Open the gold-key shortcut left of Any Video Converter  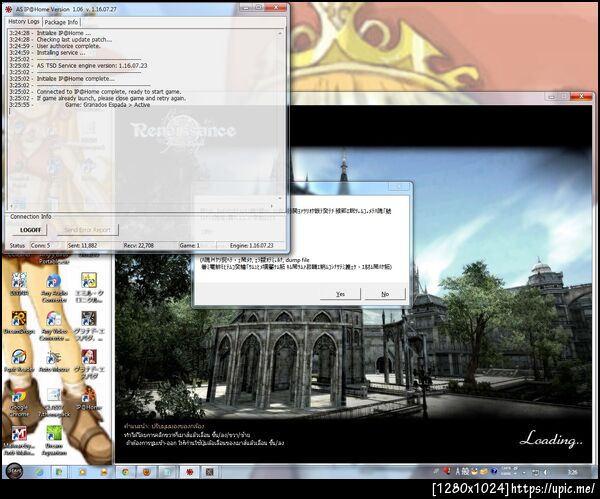click(19, 322)
